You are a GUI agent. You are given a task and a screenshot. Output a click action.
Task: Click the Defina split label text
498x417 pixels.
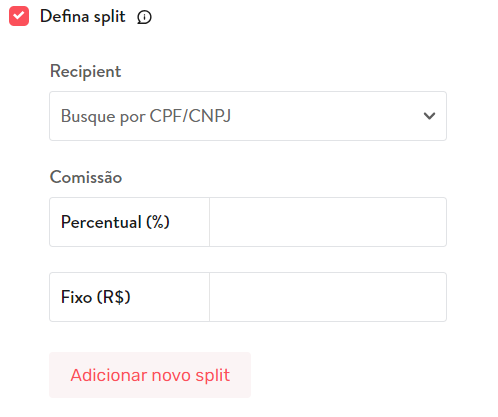pos(83,16)
